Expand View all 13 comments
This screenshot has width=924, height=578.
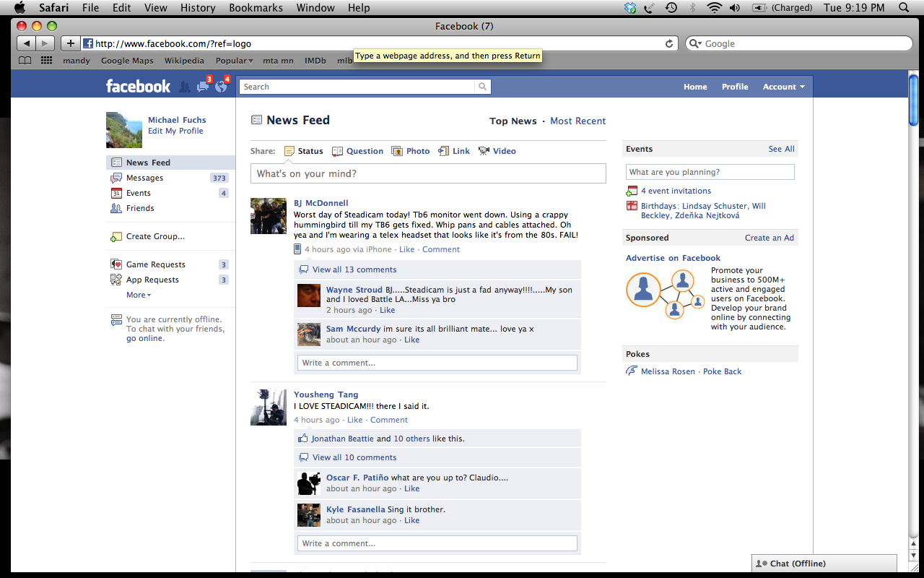point(354,269)
